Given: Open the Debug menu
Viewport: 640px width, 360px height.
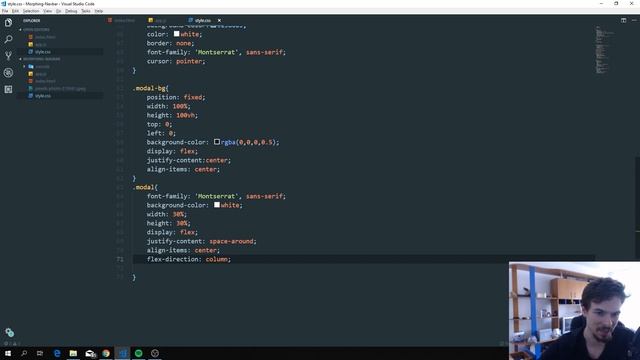Looking at the screenshot, I should [x=71, y=11].
